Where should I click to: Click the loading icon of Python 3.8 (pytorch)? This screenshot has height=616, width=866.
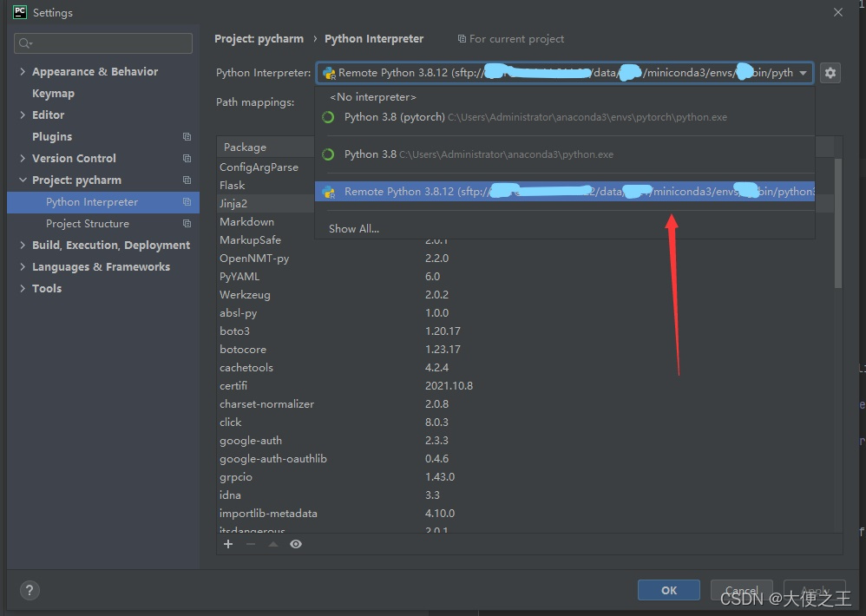pyautogui.click(x=328, y=117)
